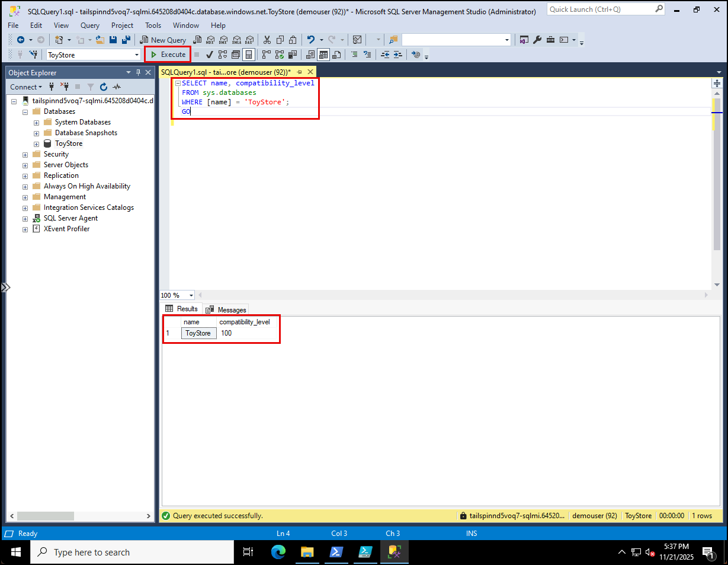The image size is (728, 565).
Task: Open a New Query window
Action: pyautogui.click(x=164, y=40)
